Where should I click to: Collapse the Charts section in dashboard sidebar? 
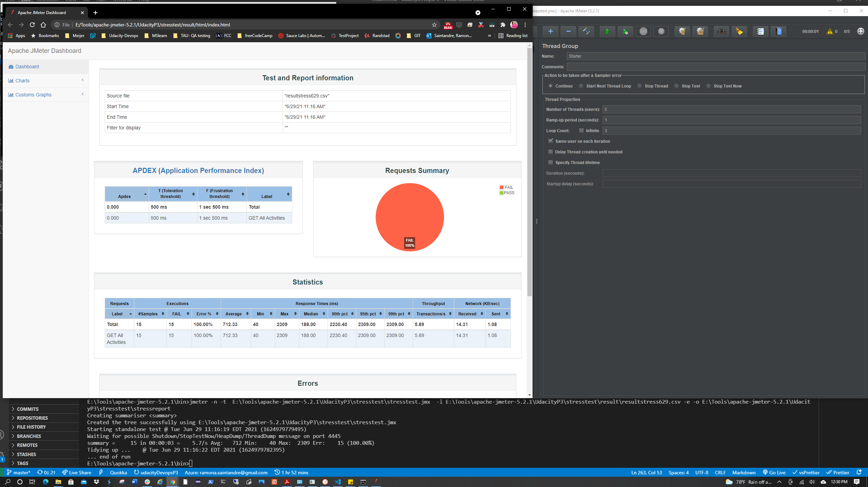click(x=83, y=80)
